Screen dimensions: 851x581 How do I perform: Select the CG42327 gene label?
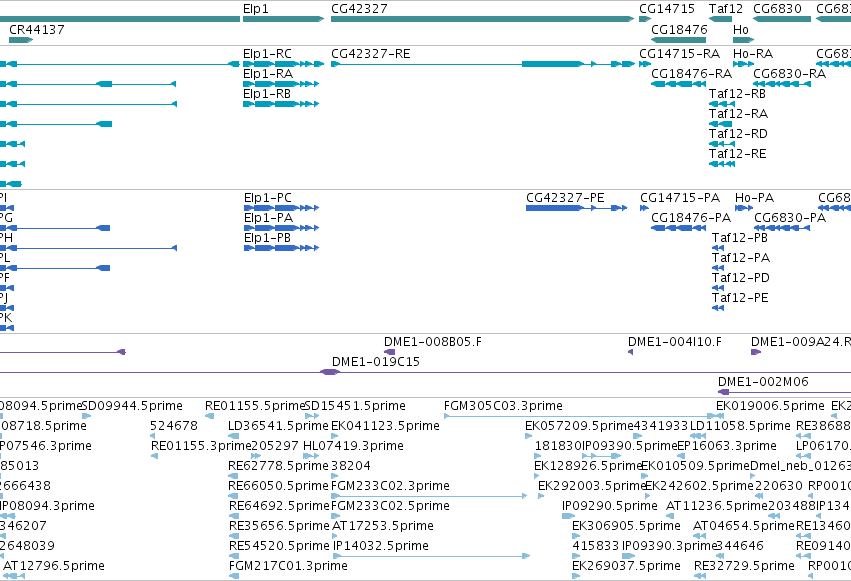coord(359,9)
